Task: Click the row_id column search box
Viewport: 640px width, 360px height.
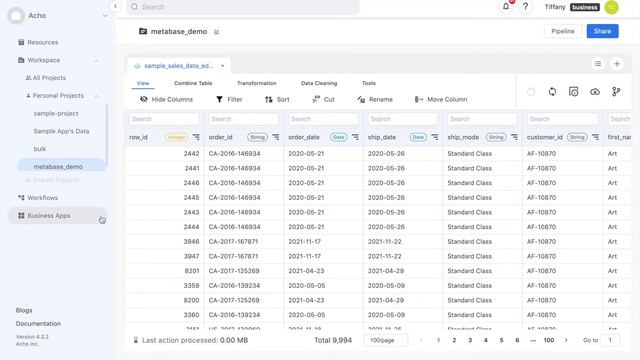Action: [164, 119]
